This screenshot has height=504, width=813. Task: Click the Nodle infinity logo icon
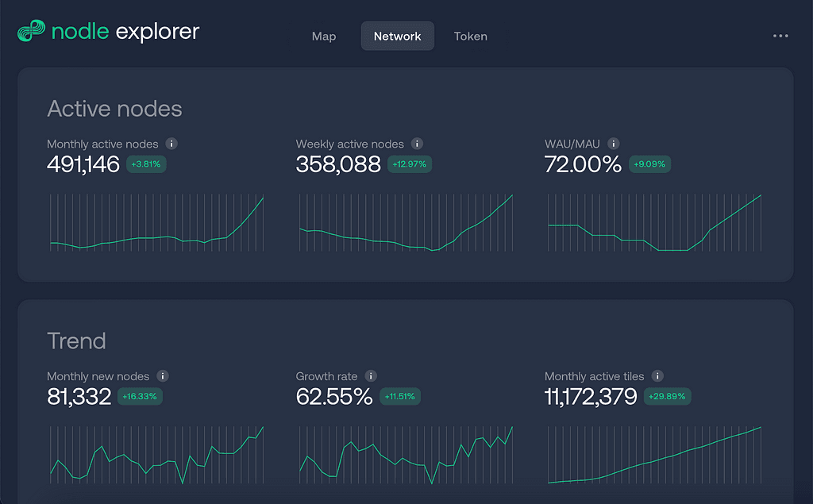click(31, 33)
